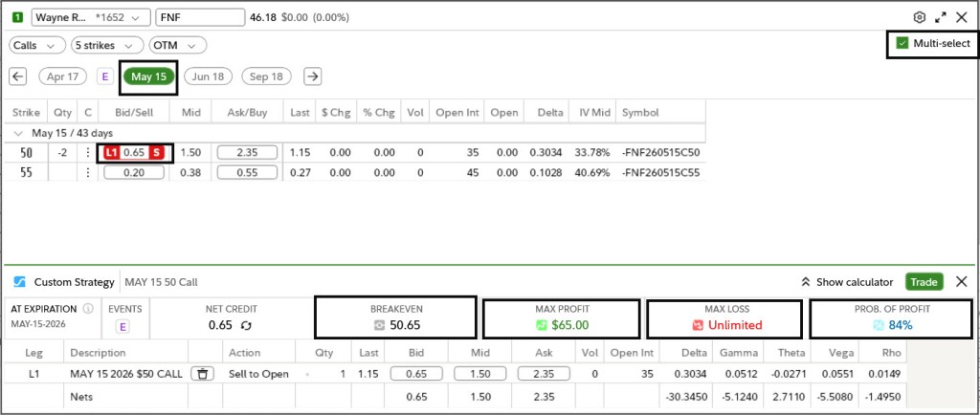Open the OTM filter dropdown

point(178,45)
